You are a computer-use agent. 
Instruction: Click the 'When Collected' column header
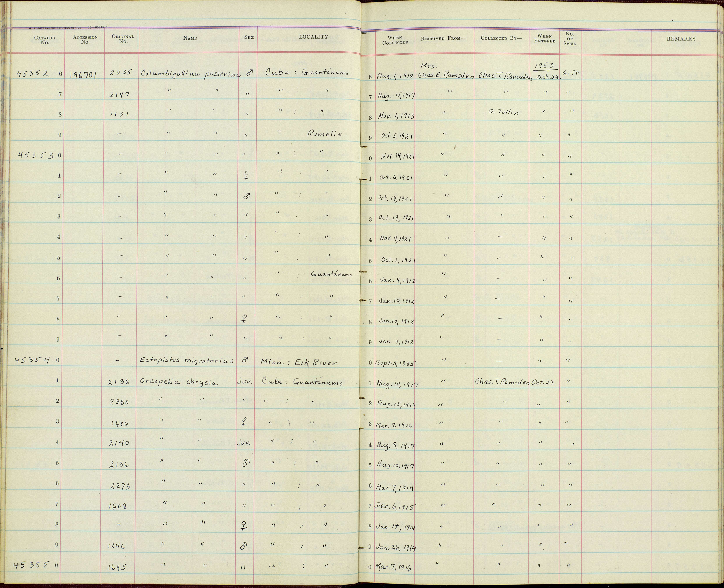[395, 40]
